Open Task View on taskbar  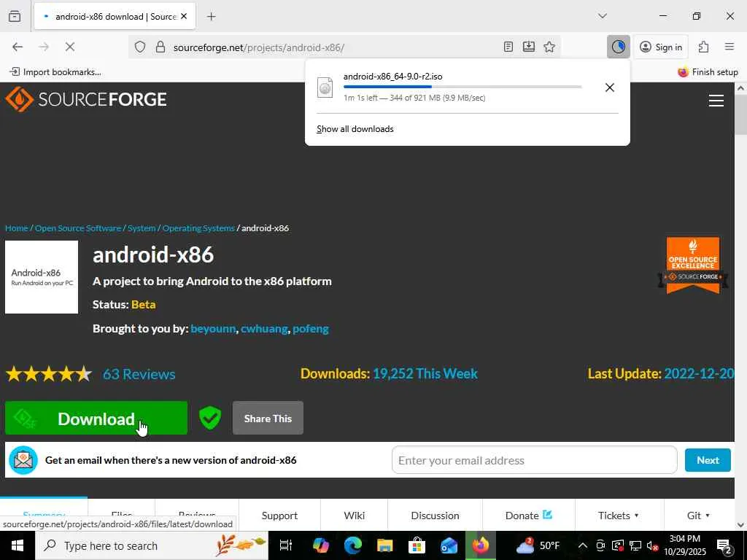point(286,545)
